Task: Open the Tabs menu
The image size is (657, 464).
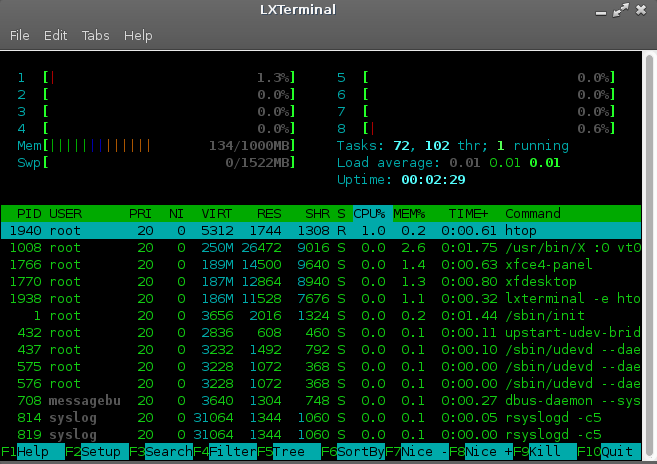Action: click(96, 35)
